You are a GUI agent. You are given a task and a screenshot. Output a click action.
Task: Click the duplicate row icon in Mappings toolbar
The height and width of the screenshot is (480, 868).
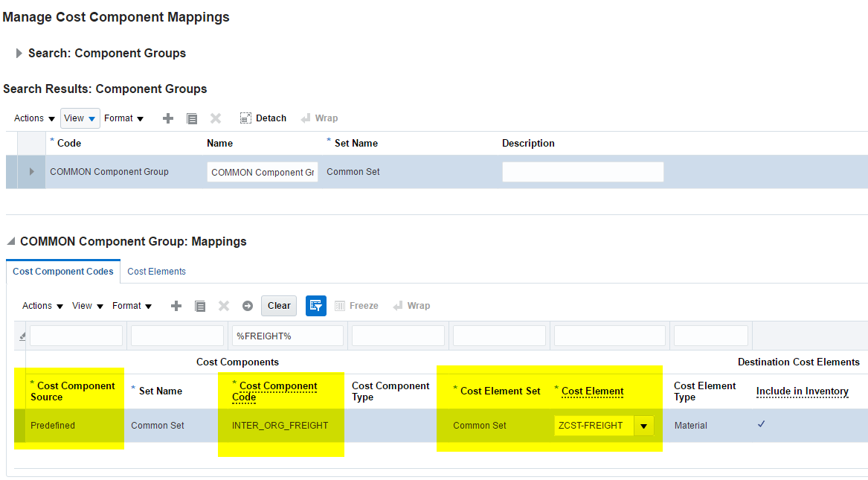(x=200, y=306)
